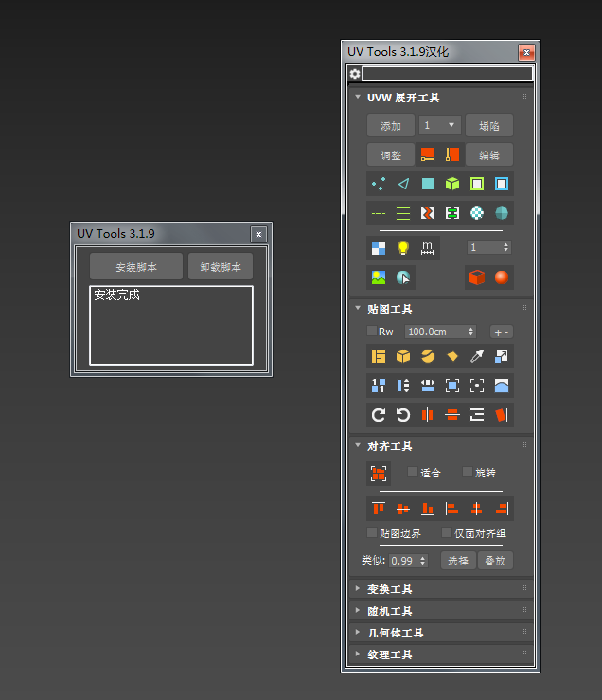The image size is (602, 700).
Task: Toggle the 适合 checkbox
Action: tap(413, 472)
